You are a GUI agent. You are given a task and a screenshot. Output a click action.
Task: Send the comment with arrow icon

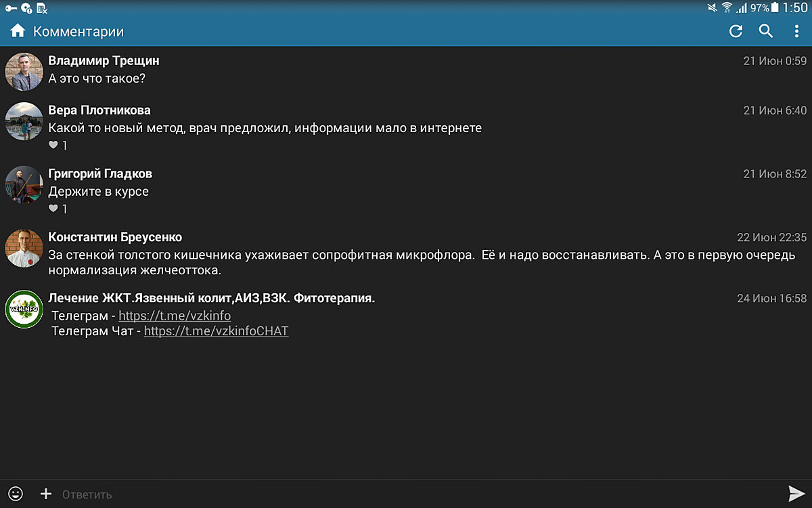click(x=796, y=494)
